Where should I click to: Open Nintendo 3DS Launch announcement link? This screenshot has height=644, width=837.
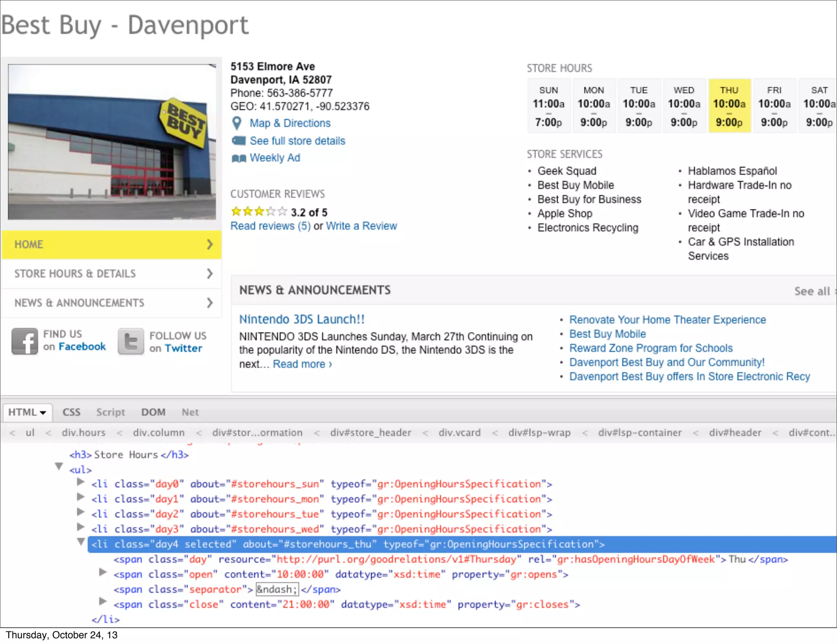(x=302, y=319)
